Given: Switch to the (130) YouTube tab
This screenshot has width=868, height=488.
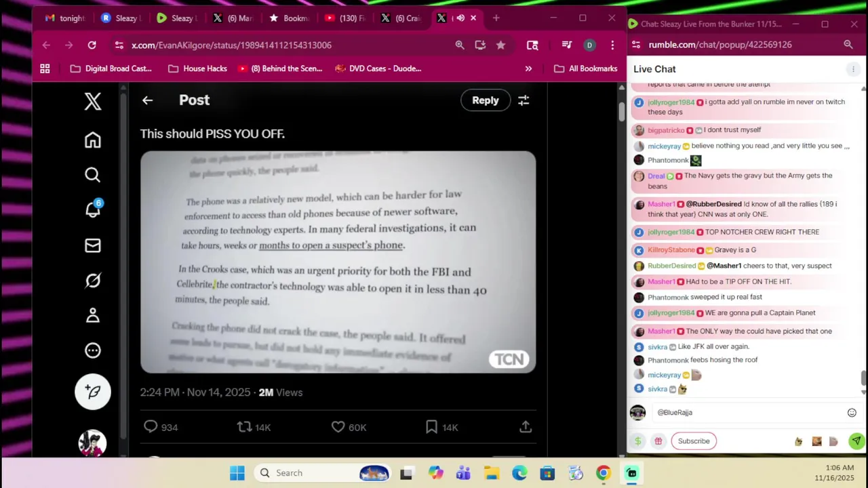Looking at the screenshot, I should click(344, 18).
